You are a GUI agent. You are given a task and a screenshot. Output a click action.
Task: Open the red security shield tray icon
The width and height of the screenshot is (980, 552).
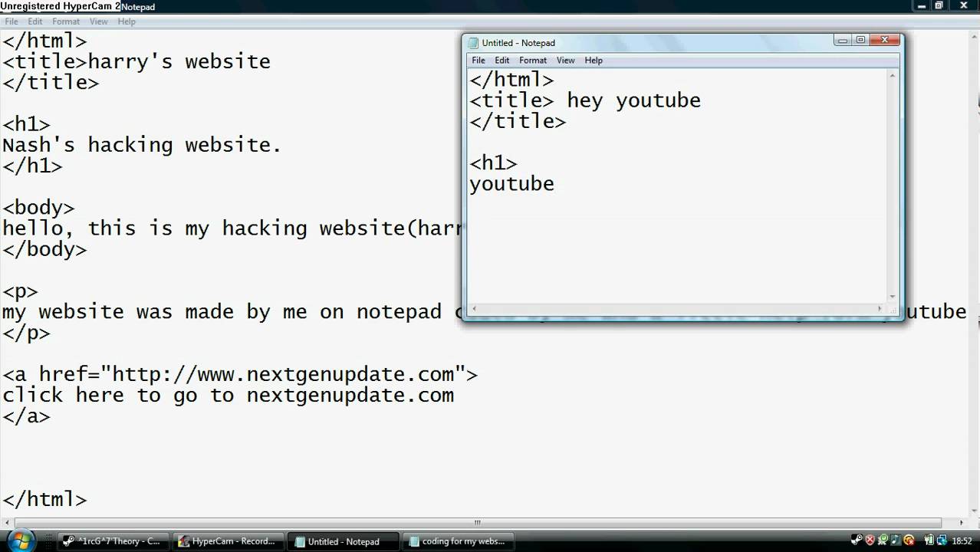[870, 540]
